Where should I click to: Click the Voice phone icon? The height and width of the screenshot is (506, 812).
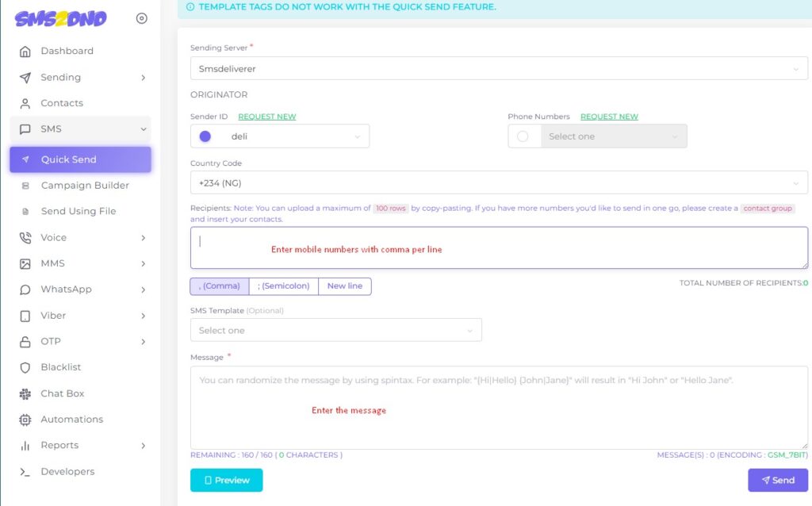pos(25,238)
